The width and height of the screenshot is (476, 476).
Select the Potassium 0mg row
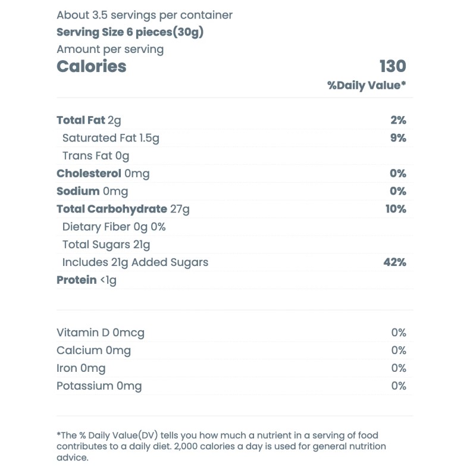[234, 386]
